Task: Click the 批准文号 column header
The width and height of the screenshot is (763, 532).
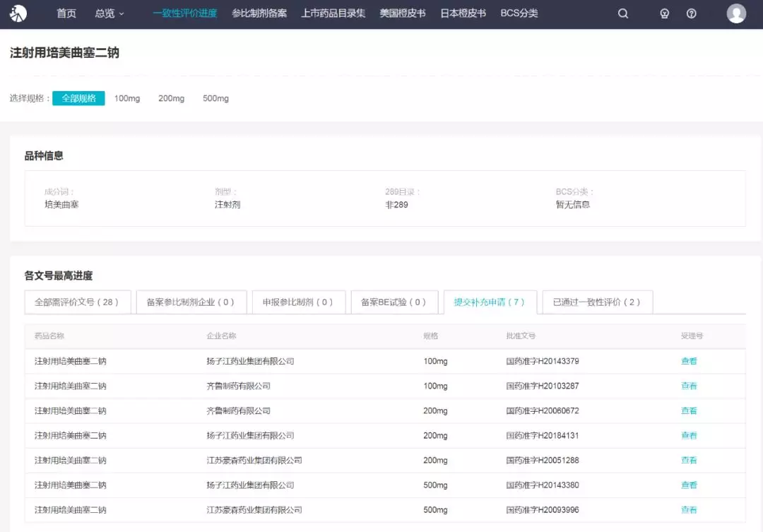Action: (521, 336)
